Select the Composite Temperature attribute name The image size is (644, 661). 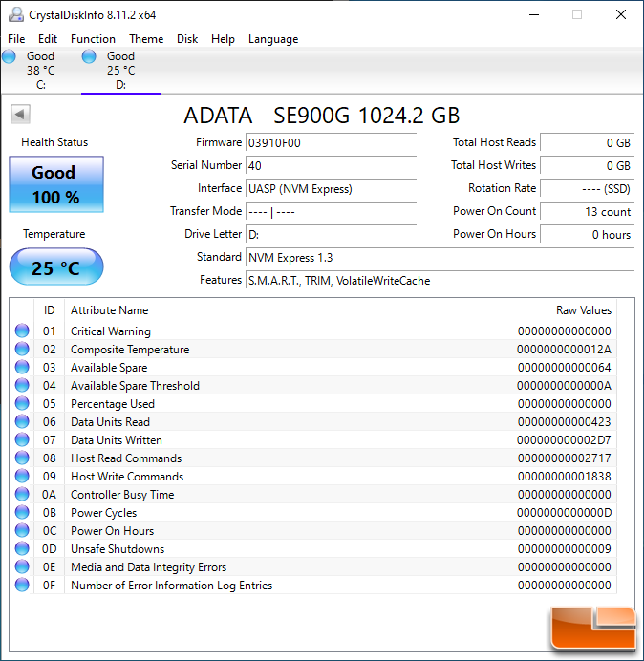[130, 350]
